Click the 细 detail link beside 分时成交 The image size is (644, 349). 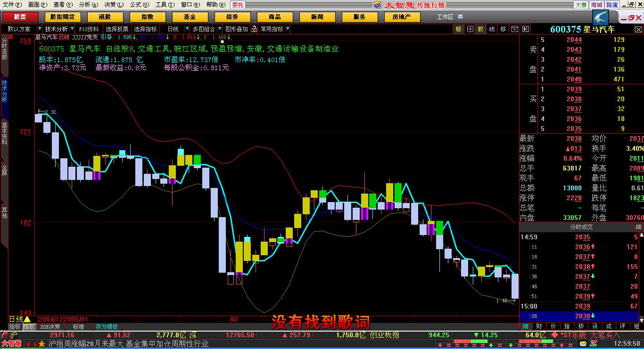coord(639,227)
